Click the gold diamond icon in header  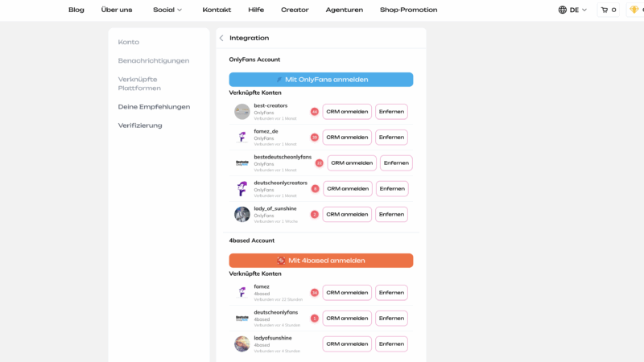click(x=634, y=10)
